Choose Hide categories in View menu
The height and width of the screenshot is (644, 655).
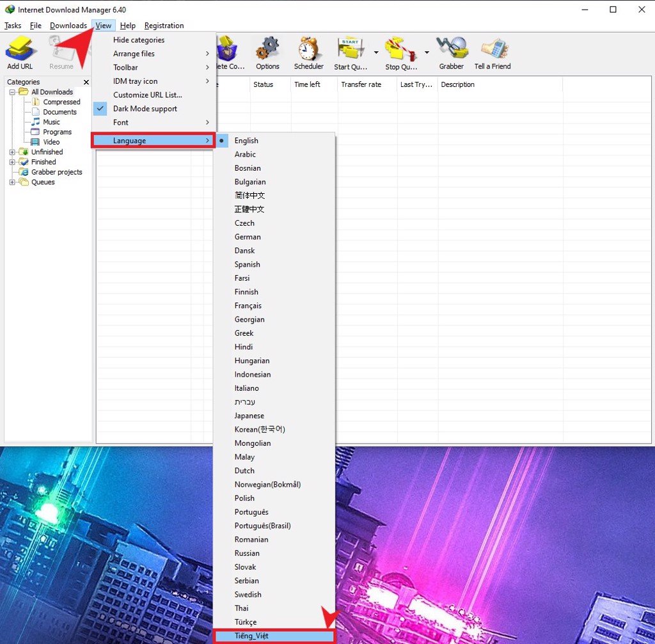[154, 40]
